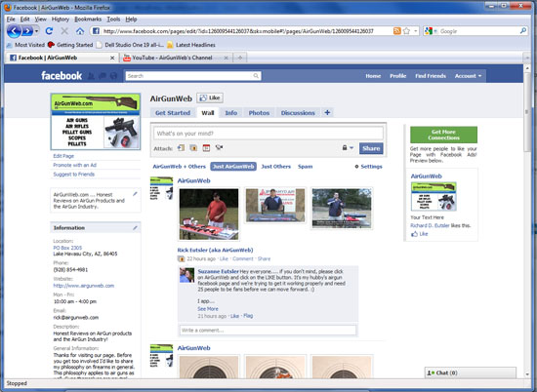Click the green Get More Connections button
Viewport: 537px width, 392px height.
443,135
